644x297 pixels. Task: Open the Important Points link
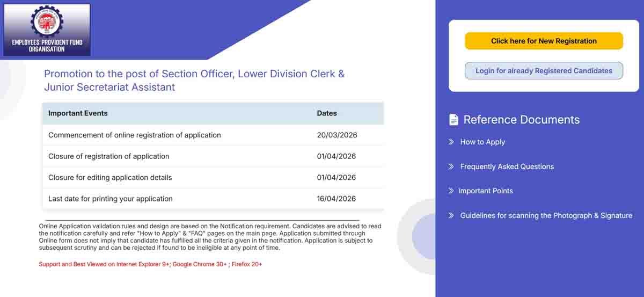coord(485,191)
